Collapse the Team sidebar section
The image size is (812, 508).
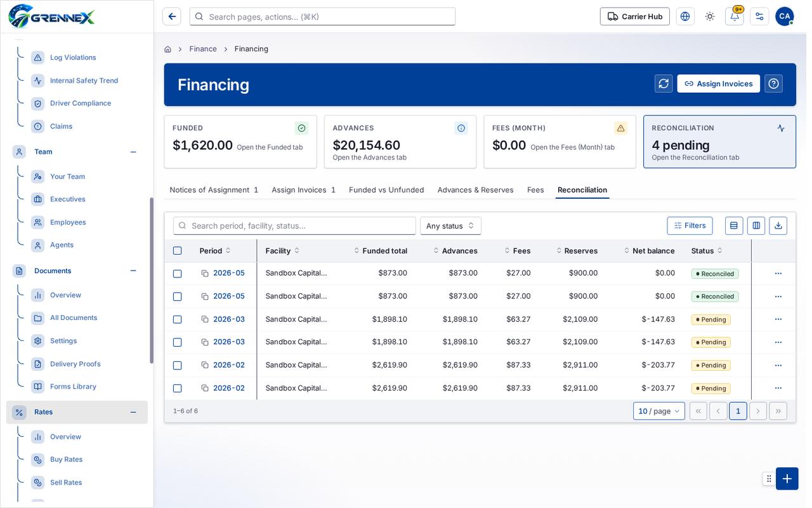tap(133, 152)
